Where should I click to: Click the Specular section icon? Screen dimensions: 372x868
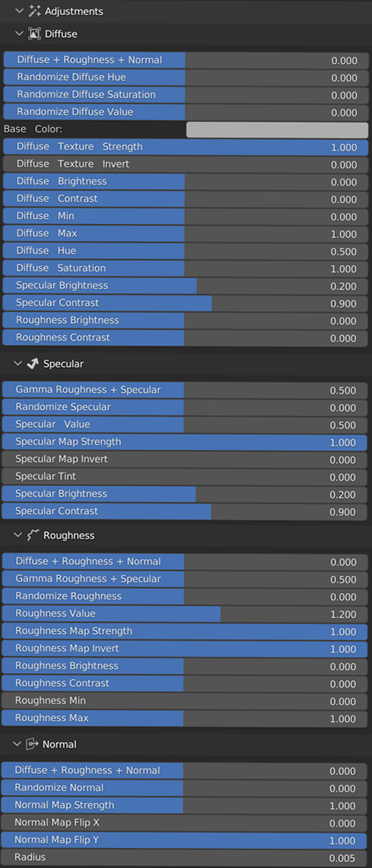(33, 364)
